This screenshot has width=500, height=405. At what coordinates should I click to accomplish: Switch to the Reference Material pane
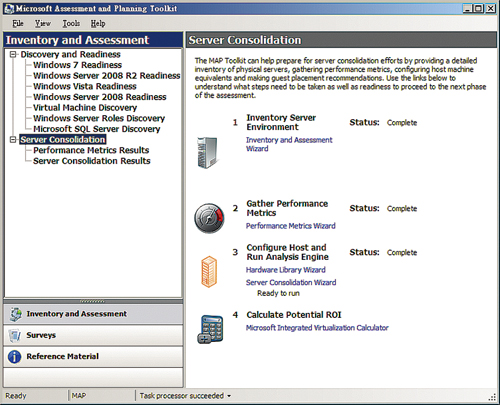[93, 357]
